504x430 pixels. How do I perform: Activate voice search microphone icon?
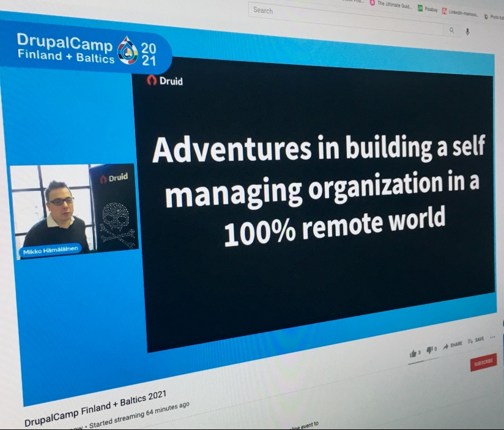(467, 31)
